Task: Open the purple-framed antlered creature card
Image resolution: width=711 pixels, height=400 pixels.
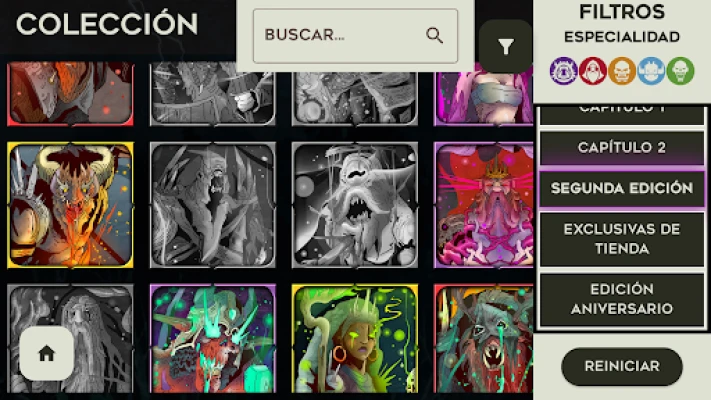Action: tap(213, 338)
